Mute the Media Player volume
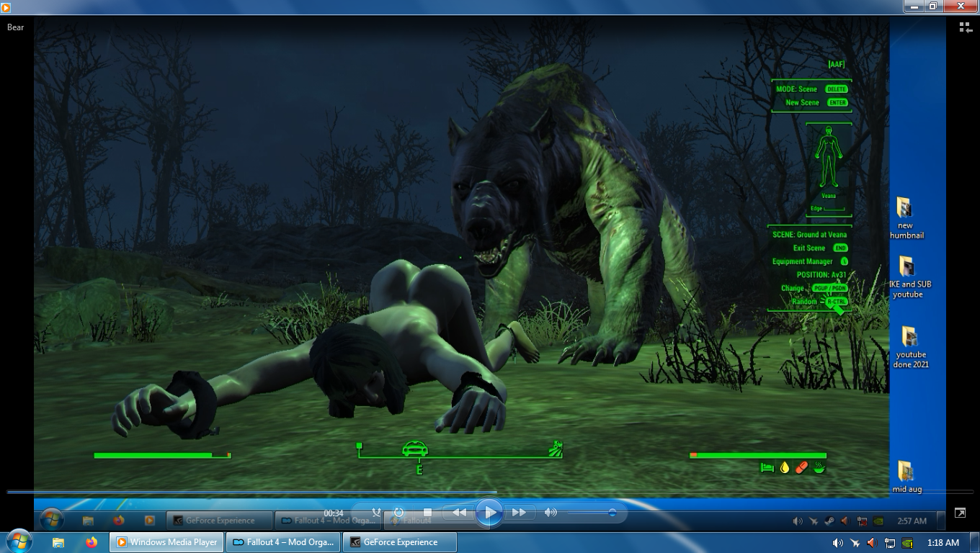This screenshot has height=553, width=980. coord(551,513)
